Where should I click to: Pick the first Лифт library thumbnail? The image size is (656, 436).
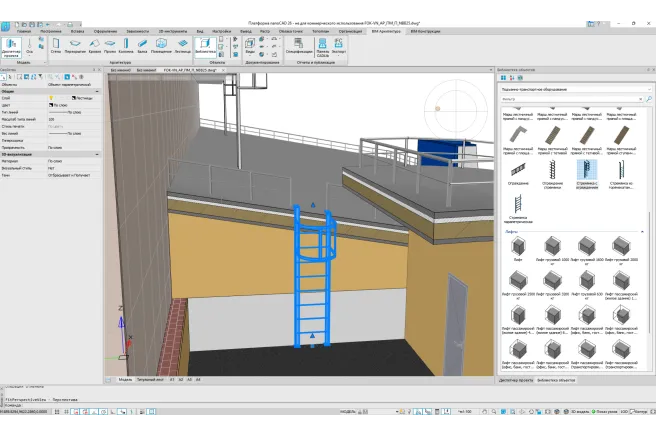coord(518,245)
